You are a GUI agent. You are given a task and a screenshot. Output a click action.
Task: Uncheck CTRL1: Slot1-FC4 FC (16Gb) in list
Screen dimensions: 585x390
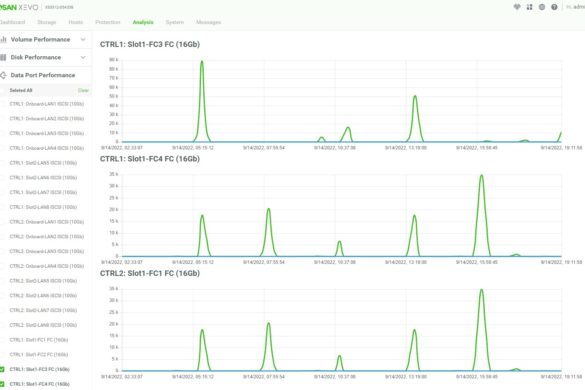(x=2, y=384)
